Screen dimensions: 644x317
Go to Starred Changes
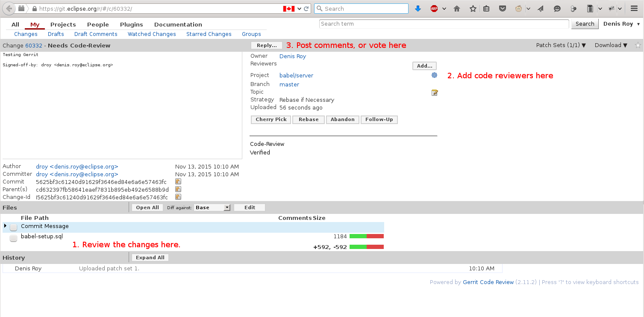click(x=209, y=34)
